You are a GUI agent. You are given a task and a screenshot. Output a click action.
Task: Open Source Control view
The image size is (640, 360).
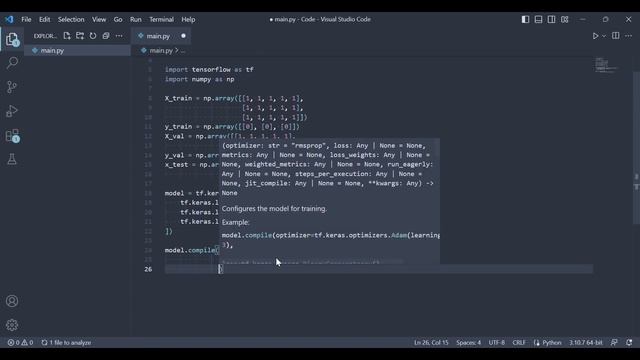(x=12, y=87)
